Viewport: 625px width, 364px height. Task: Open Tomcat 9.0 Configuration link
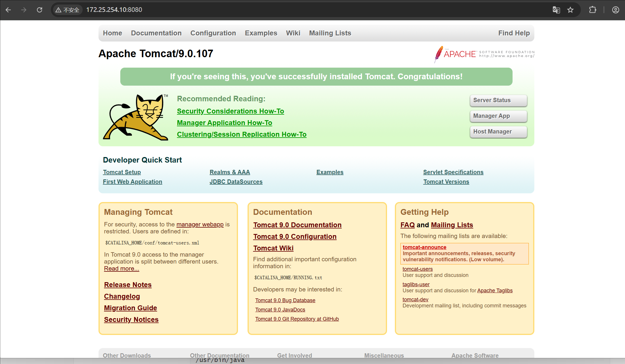click(x=295, y=237)
